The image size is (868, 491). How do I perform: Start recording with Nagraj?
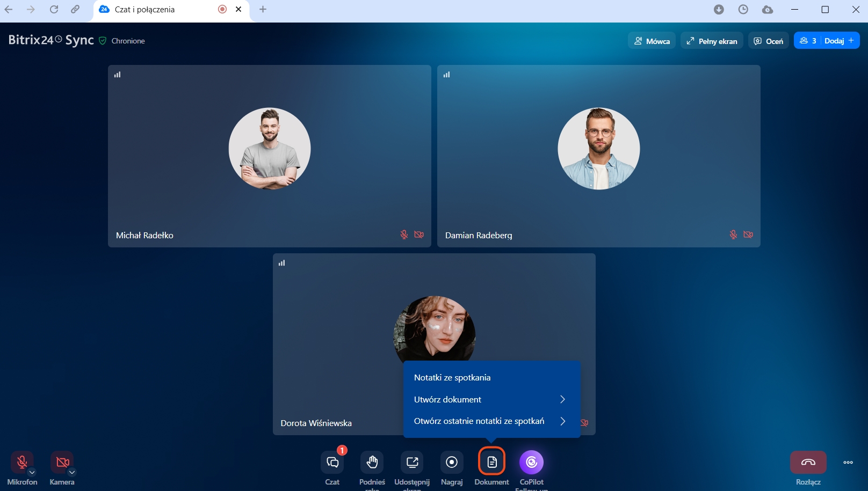(x=452, y=462)
